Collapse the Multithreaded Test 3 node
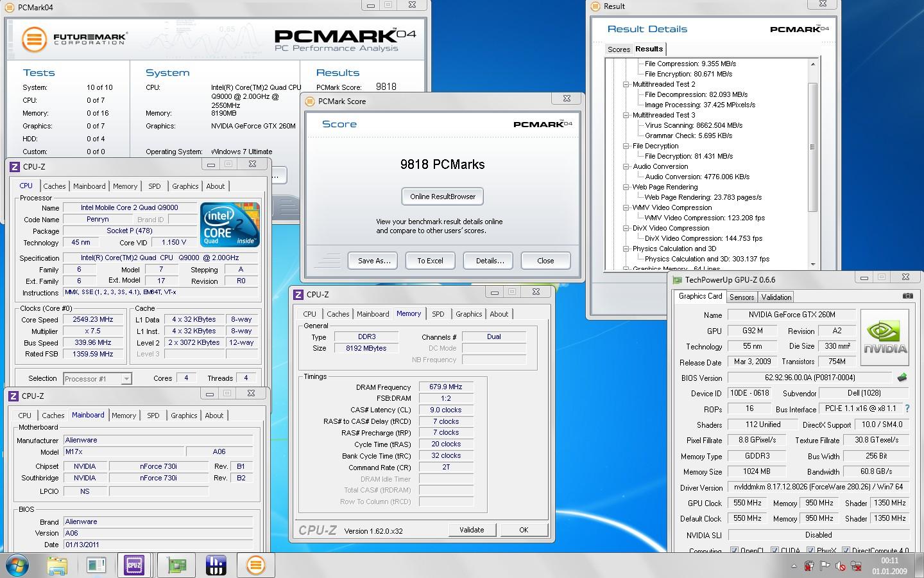 coord(626,115)
